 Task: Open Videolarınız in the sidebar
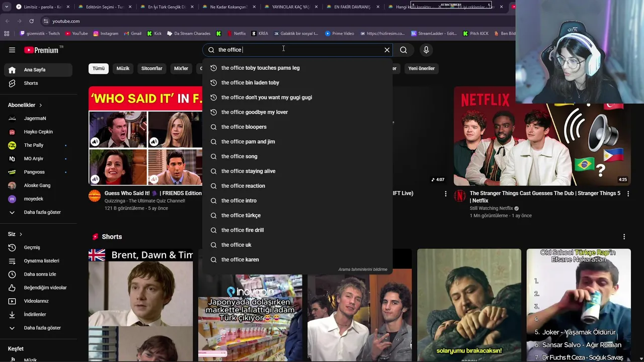point(38,301)
